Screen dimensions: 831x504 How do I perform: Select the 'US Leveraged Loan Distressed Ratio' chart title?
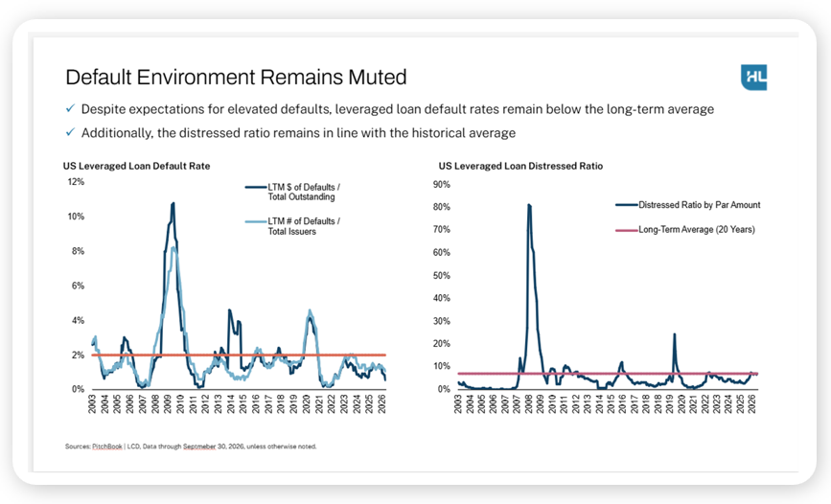coord(520,166)
